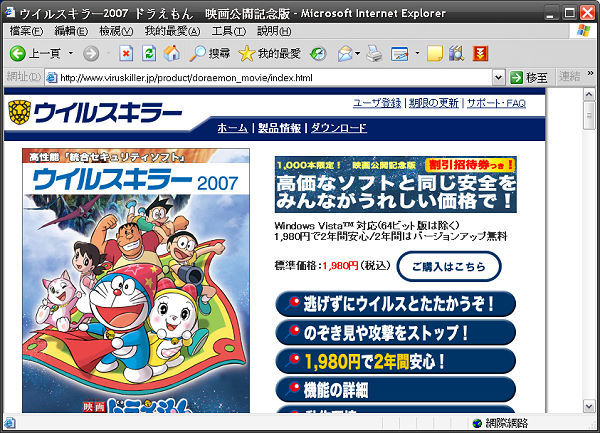Expand the address bar URL dropdown
The image size is (600, 433).
[498, 78]
